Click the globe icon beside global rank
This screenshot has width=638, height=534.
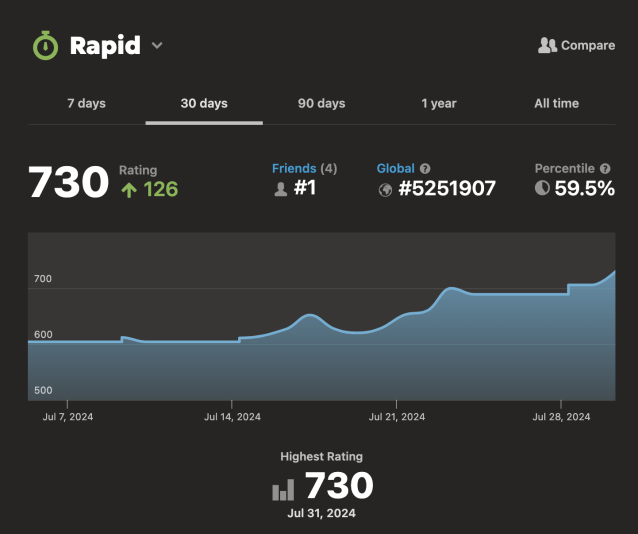385,190
